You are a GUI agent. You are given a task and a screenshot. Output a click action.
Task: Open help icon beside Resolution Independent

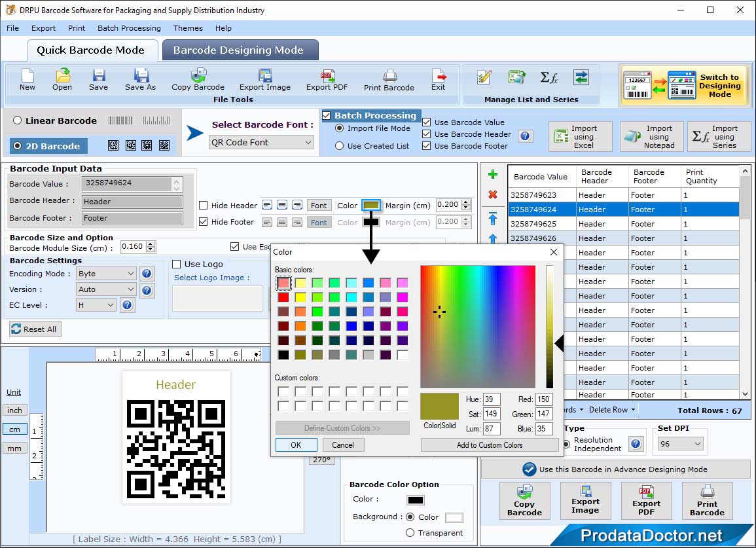(x=636, y=443)
